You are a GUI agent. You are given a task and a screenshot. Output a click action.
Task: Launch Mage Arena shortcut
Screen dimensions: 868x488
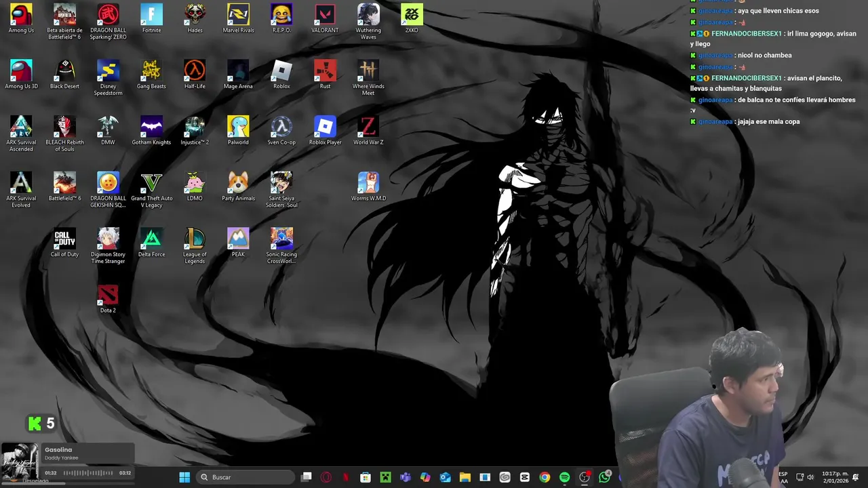click(x=238, y=75)
